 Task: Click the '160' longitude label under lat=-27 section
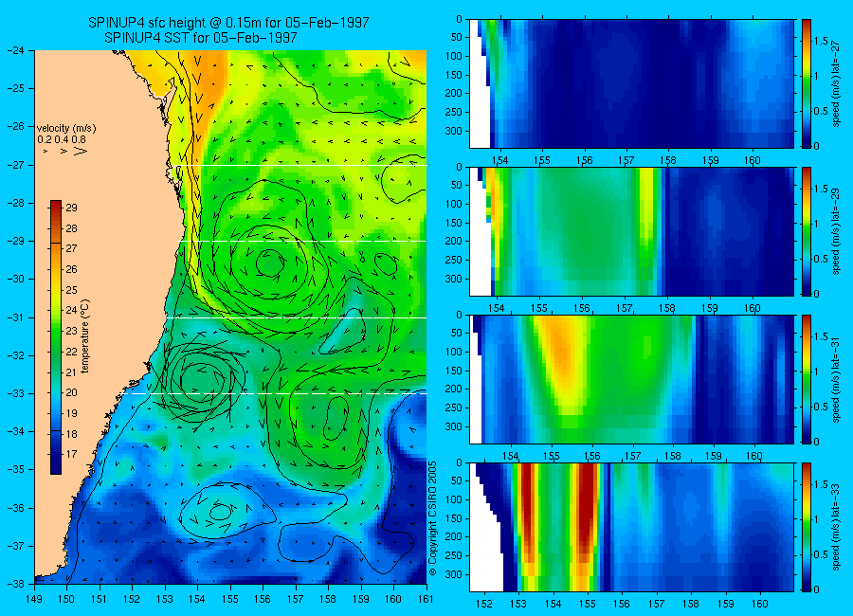(x=753, y=160)
